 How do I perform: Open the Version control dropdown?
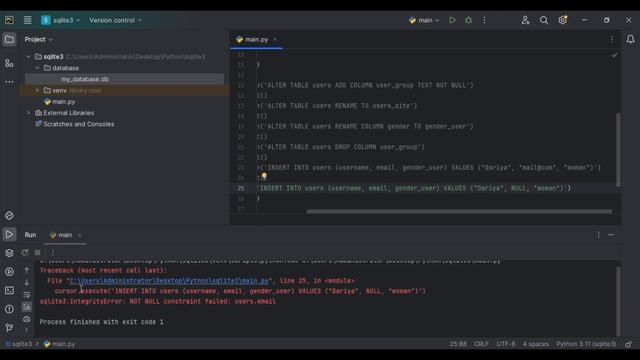pos(116,20)
